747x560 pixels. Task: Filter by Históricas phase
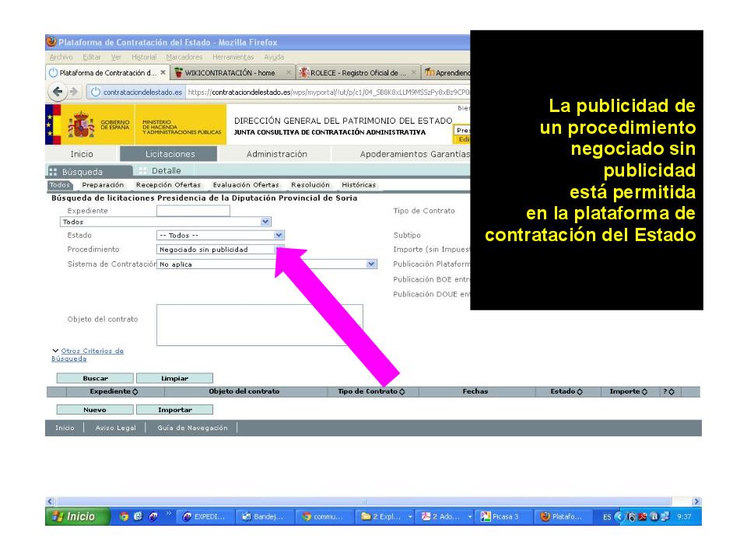[359, 185]
